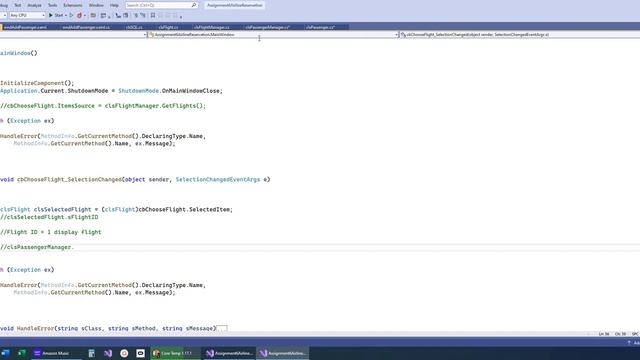Image resolution: width=640 pixels, height=360 pixels.
Task: Activate the highlighted second AssignmentAirline taskbar window
Action: [x=283, y=353]
